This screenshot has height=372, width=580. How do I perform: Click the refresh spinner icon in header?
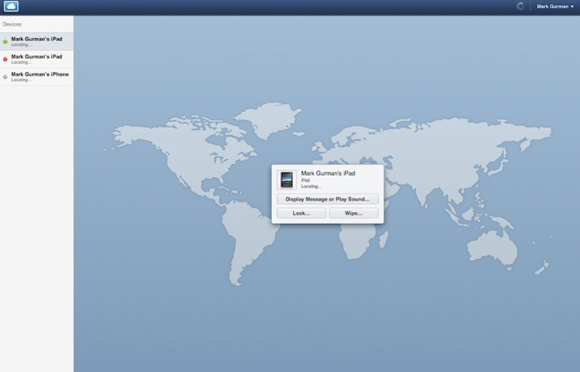click(x=520, y=6)
